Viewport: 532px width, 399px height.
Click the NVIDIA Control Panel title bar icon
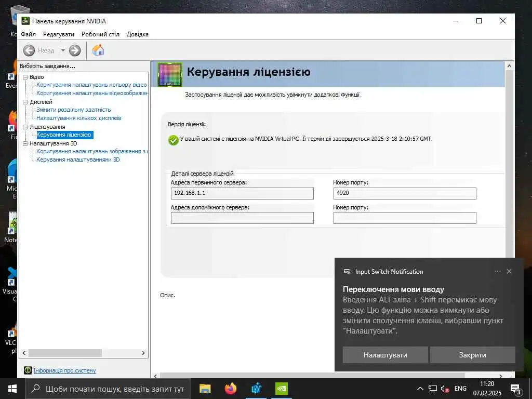coord(25,21)
